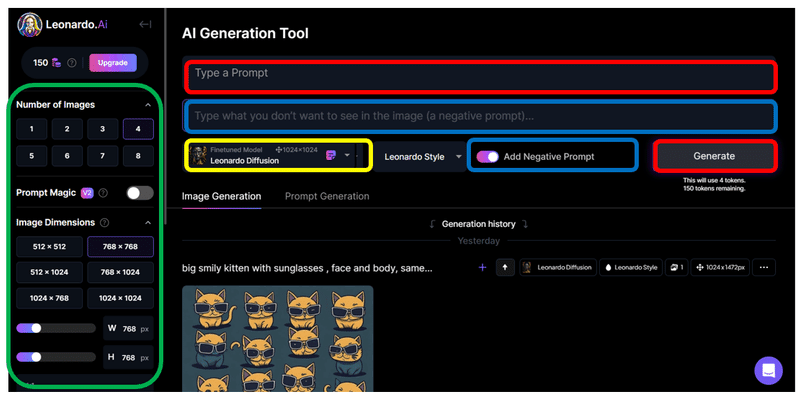This screenshot has height=397, width=800.
Task: Open the generated kitten image thumbnail
Action: tap(278, 339)
